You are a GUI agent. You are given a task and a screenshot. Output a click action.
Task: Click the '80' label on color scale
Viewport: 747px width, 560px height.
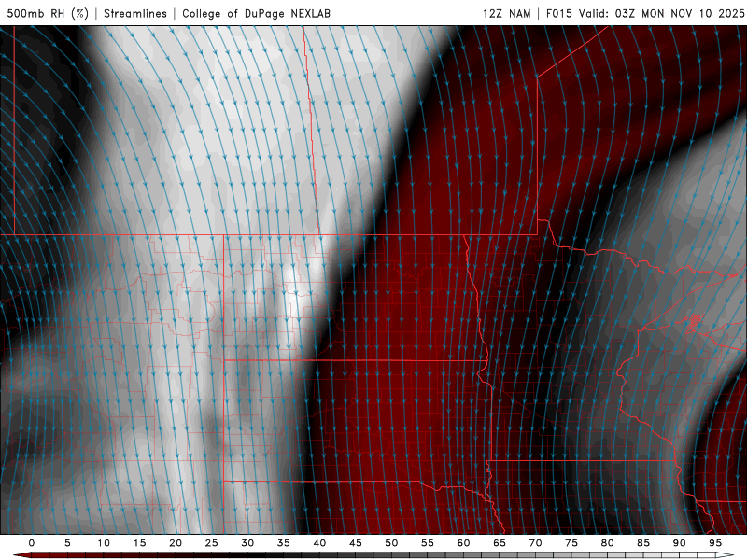(x=607, y=543)
